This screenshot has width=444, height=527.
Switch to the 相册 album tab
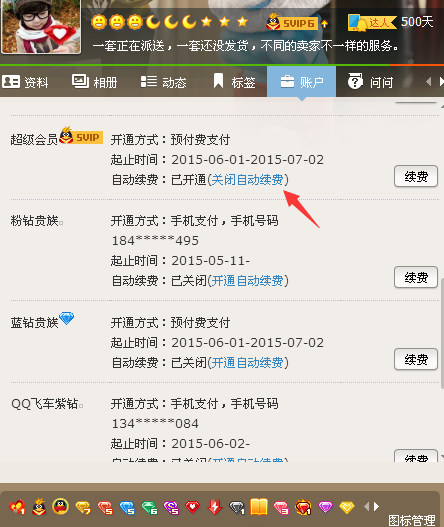tap(94, 82)
